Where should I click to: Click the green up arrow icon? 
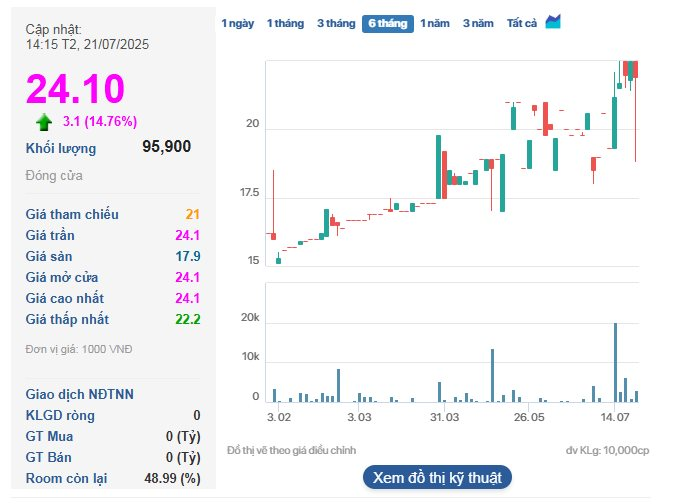point(44,122)
